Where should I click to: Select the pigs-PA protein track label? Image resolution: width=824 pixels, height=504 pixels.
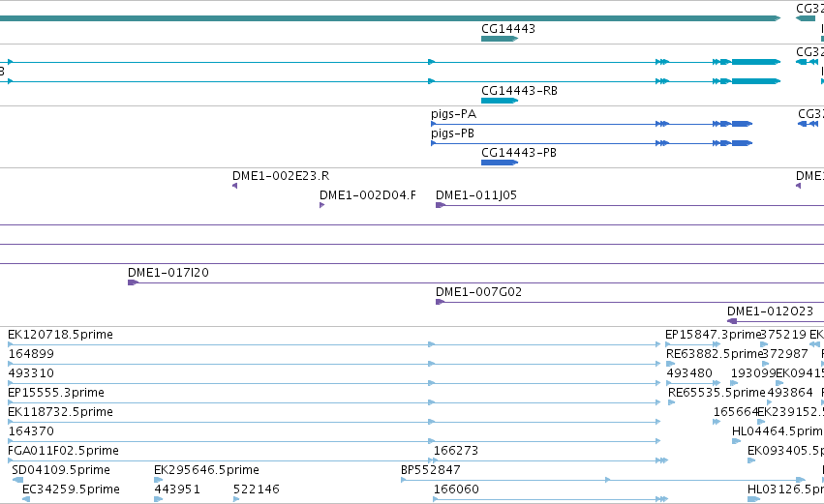point(453,114)
